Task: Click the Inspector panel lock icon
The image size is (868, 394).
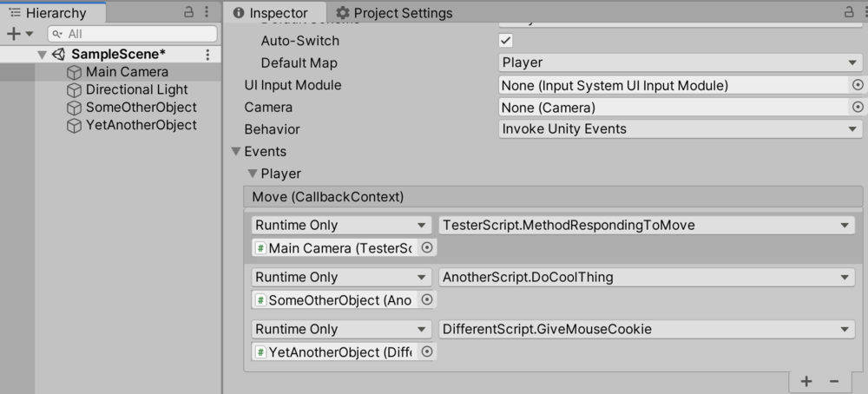Action: [x=850, y=13]
